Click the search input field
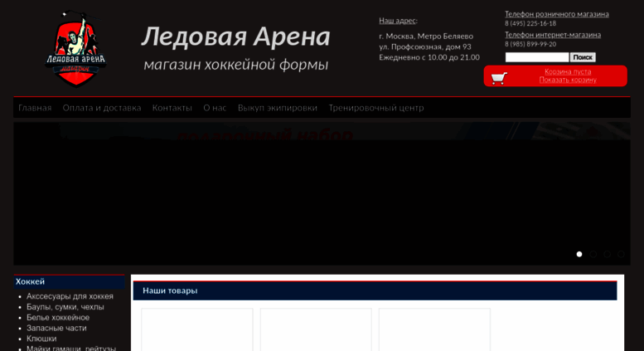 tap(537, 57)
